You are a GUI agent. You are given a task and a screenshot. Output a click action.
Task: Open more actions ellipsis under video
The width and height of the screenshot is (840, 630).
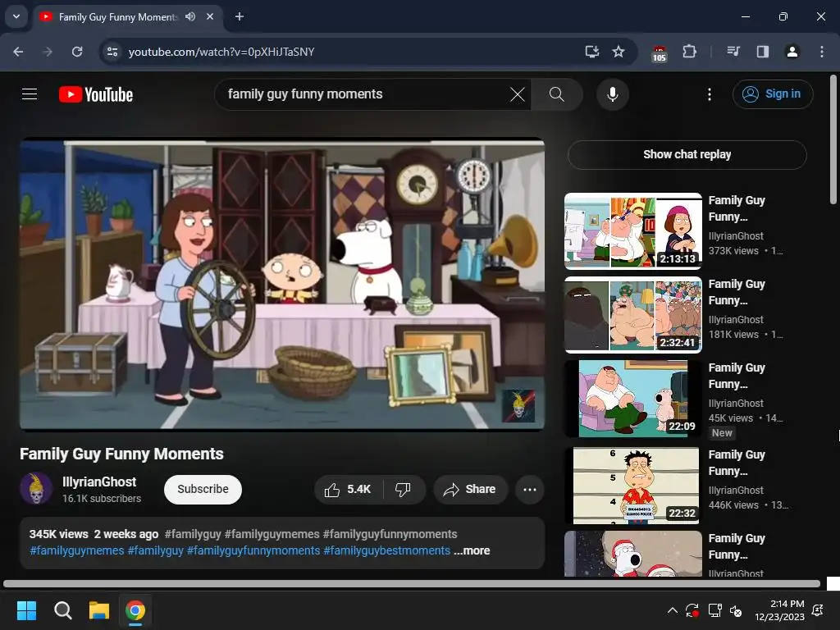(529, 489)
